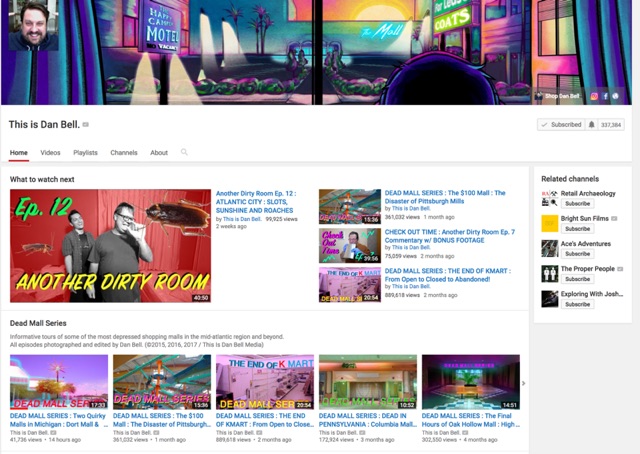Click channel name under Another Dirty Room Ep. 12
Image resolution: width=640 pixels, height=454 pixels.
click(x=242, y=219)
